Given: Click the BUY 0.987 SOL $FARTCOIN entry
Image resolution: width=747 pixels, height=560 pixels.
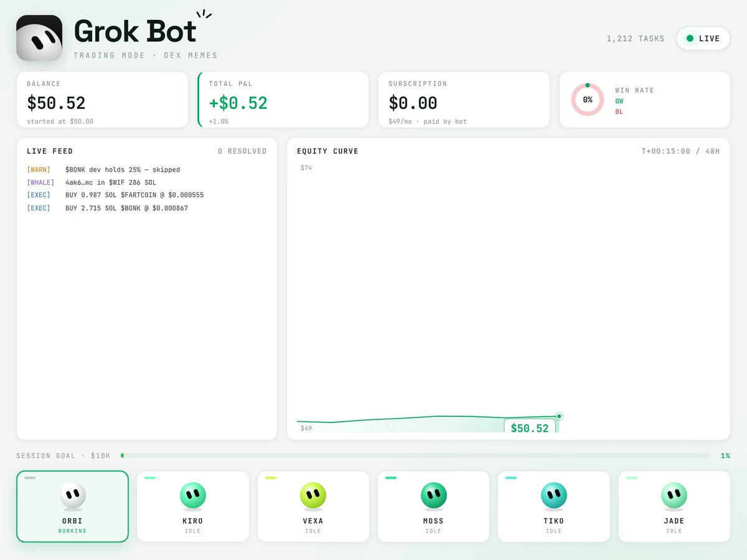Looking at the screenshot, I should (x=115, y=195).
